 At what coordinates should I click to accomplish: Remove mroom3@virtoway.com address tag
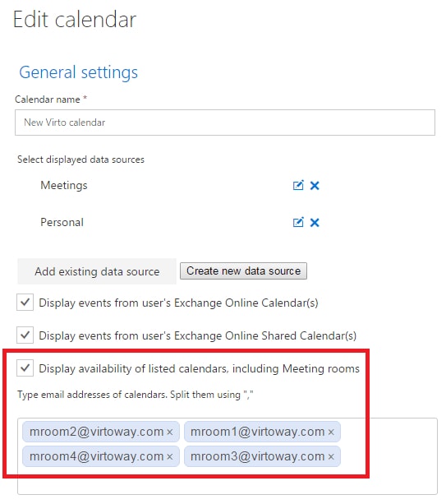[x=331, y=457]
